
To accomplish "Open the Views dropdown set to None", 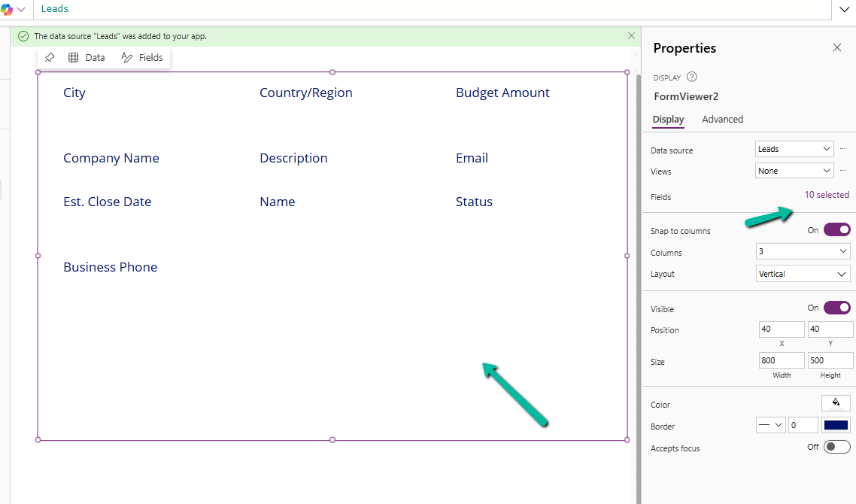I will tap(794, 170).
